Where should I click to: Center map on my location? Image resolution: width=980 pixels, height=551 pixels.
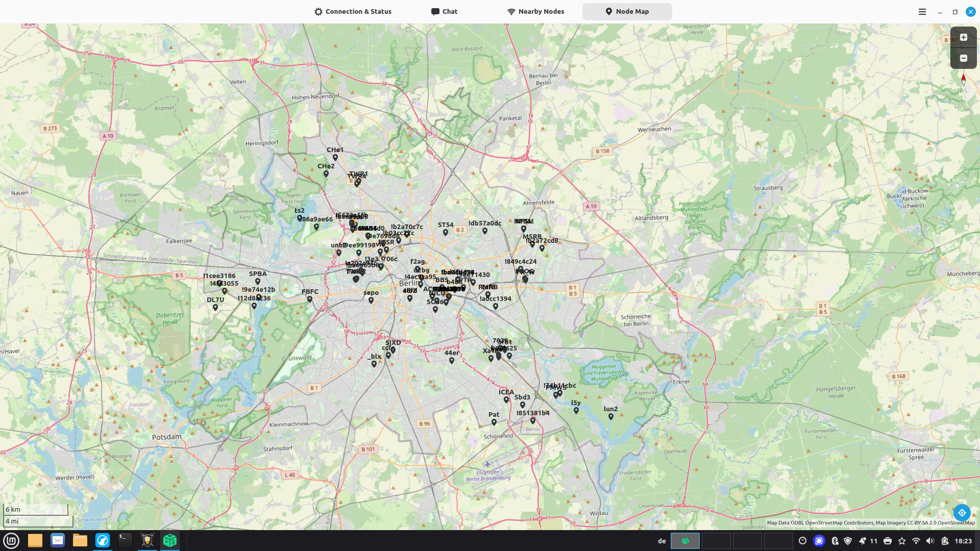(962, 512)
